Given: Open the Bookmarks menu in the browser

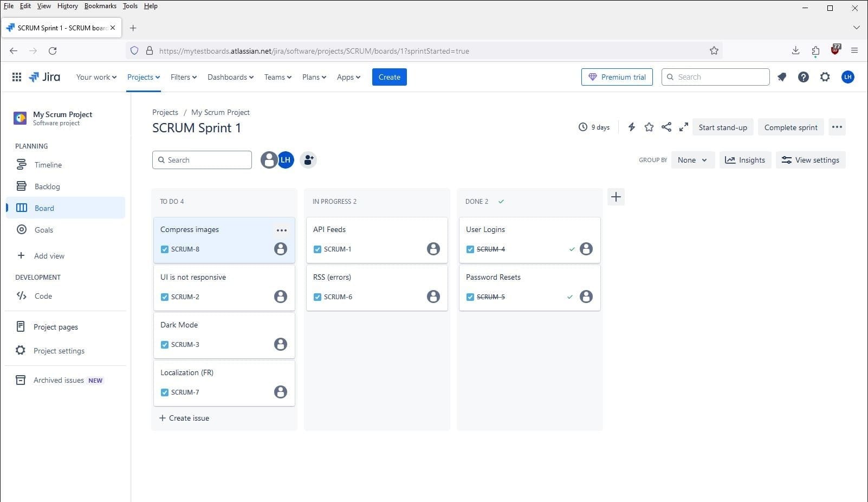Looking at the screenshot, I should (x=100, y=6).
